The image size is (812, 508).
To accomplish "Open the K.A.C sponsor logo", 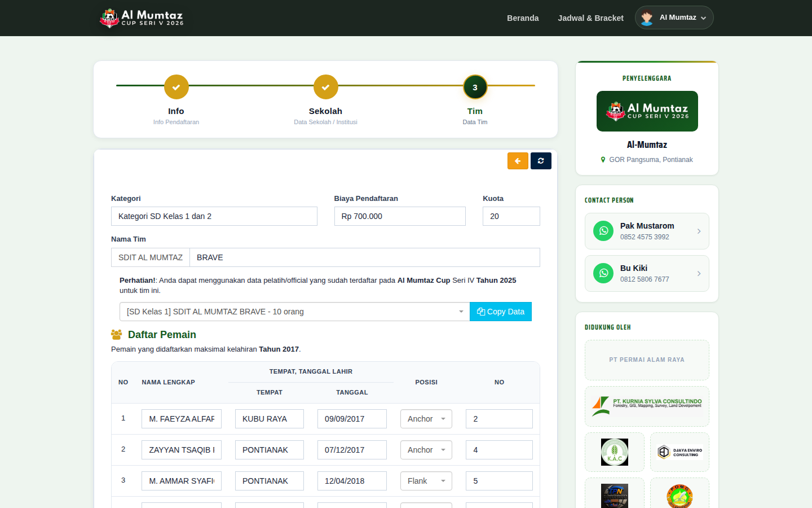I will coord(615,452).
